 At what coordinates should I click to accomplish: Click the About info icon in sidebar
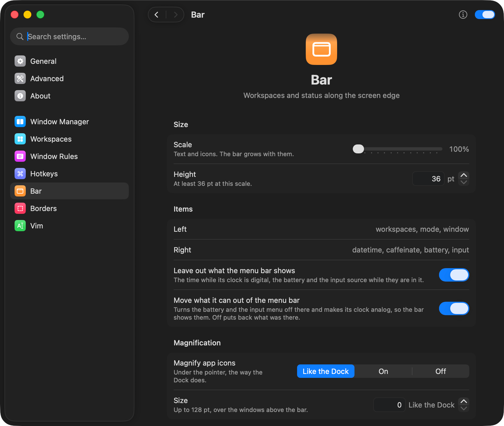click(20, 96)
